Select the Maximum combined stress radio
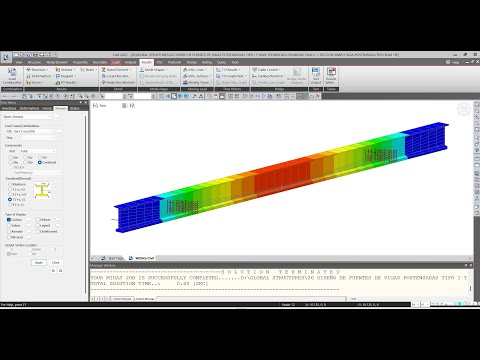Image resolution: width=480 pixels, height=360 pixels. tap(10, 184)
